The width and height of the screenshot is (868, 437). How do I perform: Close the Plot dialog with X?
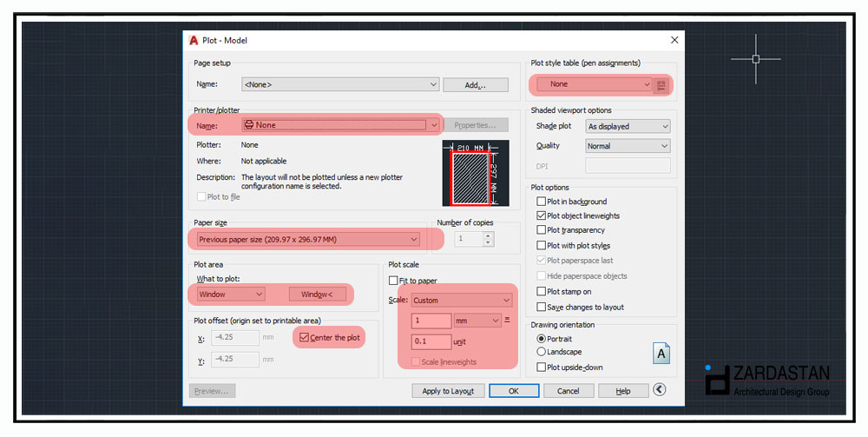pos(674,40)
